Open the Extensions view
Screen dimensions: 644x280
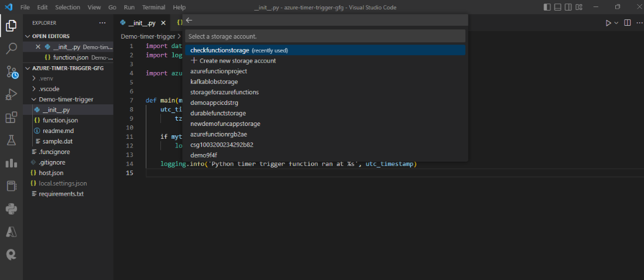[x=11, y=118]
